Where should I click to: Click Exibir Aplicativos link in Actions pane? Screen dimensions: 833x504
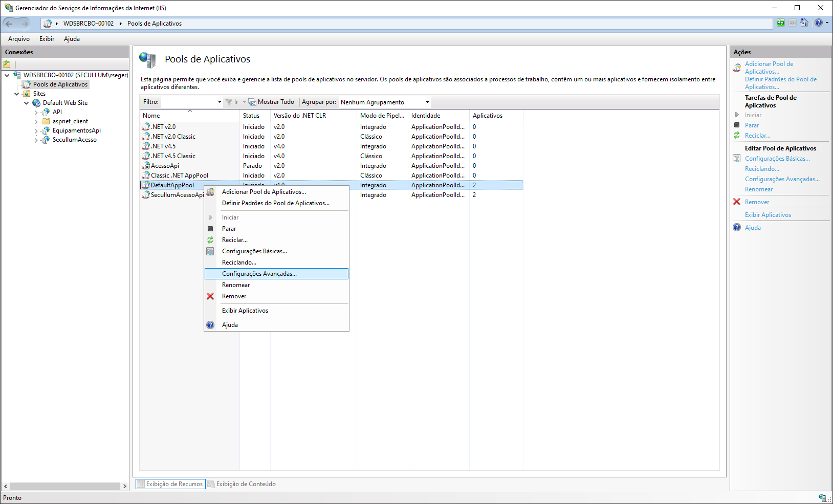768,215
